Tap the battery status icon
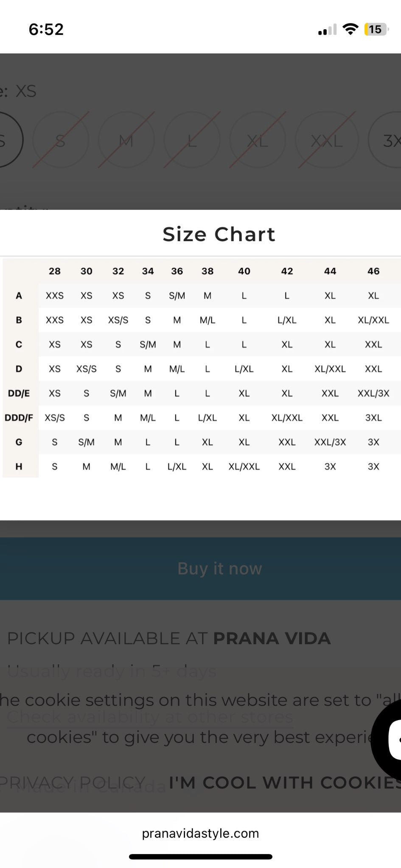401x868 pixels. [376, 29]
